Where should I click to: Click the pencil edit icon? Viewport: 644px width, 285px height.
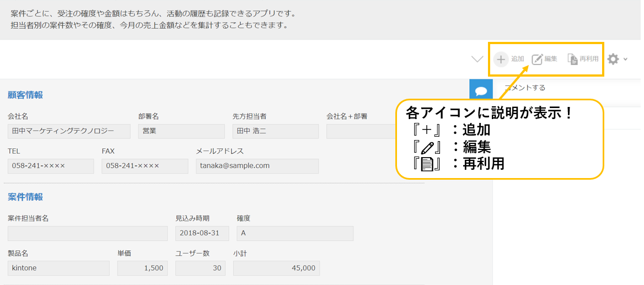[537, 59]
